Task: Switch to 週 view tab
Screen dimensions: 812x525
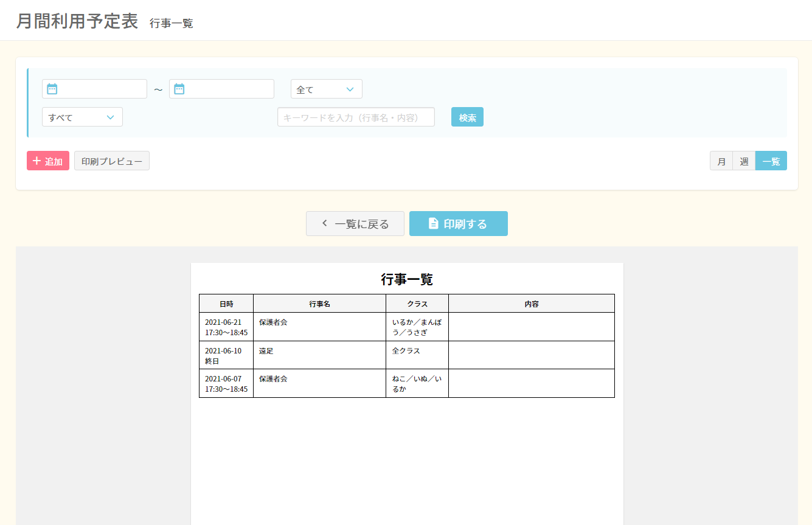Action: coord(744,161)
